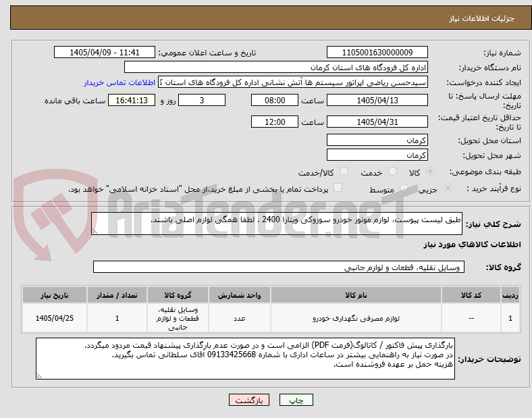Click the buyer notes text area
532x418 pixels.
(x=245, y=359)
